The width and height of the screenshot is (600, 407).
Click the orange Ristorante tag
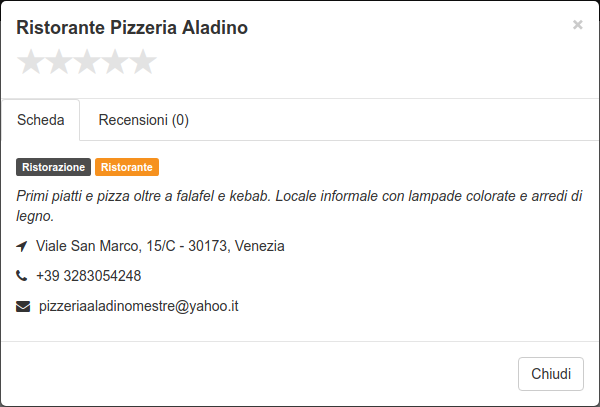[127, 167]
